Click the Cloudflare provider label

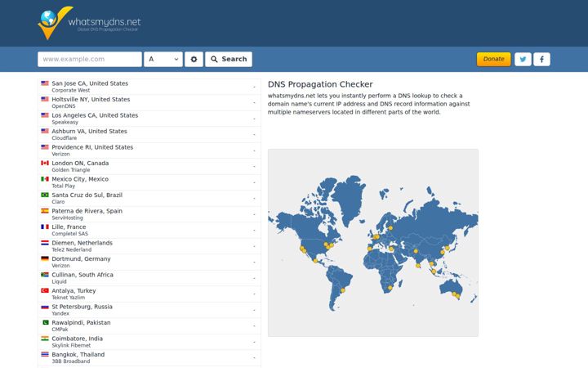[65, 138]
